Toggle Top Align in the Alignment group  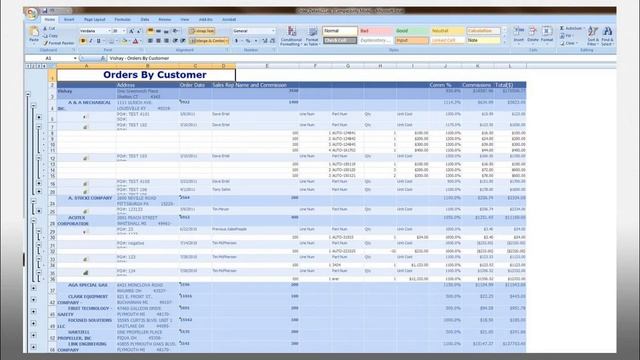(150, 31)
